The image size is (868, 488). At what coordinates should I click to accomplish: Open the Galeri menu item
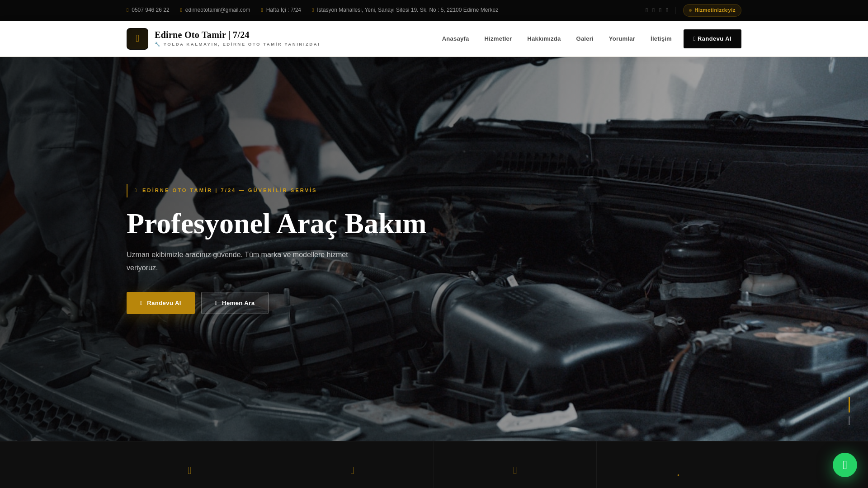point(585,39)
